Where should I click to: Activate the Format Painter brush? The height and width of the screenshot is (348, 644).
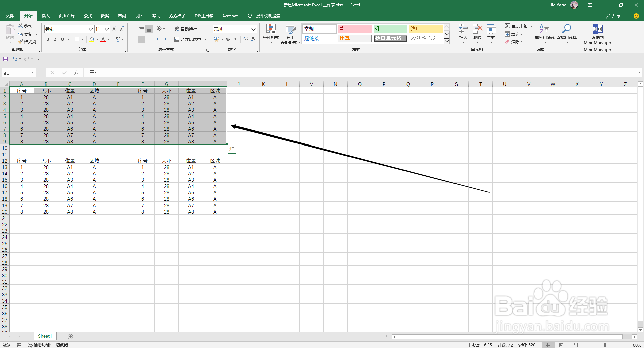[x=20, y=42]
